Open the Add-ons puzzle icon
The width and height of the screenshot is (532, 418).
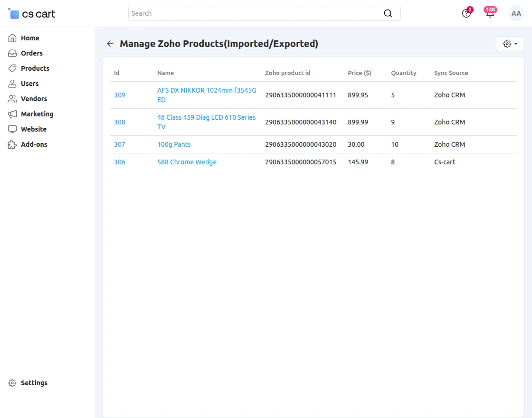(12, 144)
